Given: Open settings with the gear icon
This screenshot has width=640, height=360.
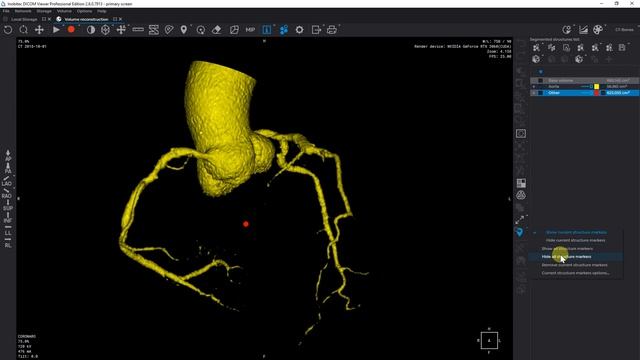Looking at the screenshot, I should point(300,30).
